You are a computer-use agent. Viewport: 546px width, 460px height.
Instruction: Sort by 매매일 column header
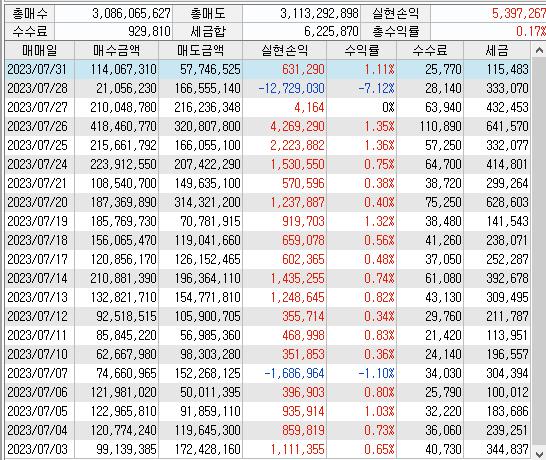(x=40, y=51)
